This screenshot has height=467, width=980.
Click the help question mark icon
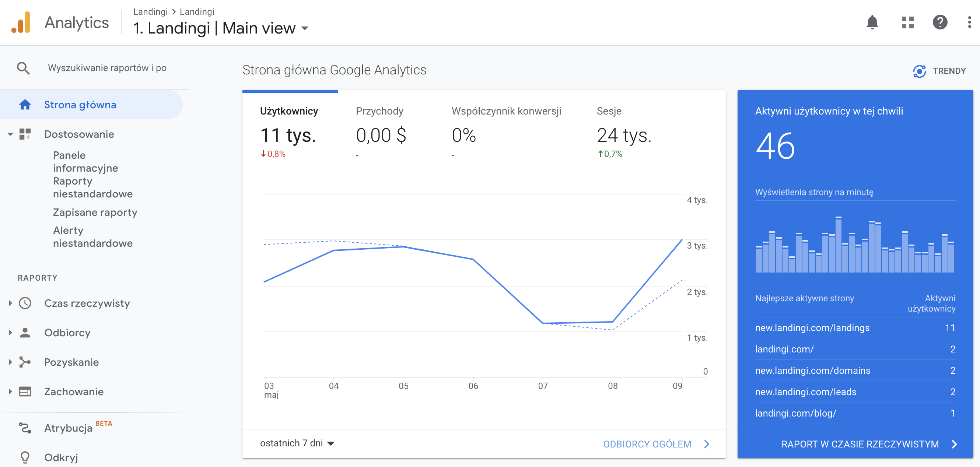[940, 22]
